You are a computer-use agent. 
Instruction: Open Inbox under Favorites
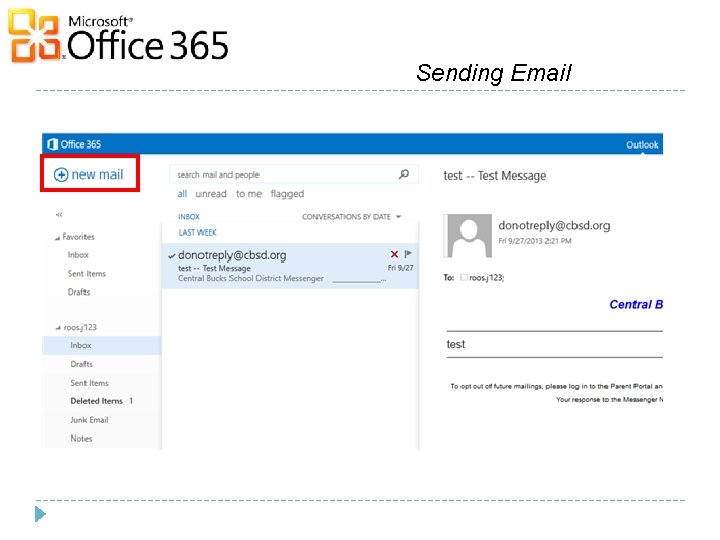pos(78,255)
